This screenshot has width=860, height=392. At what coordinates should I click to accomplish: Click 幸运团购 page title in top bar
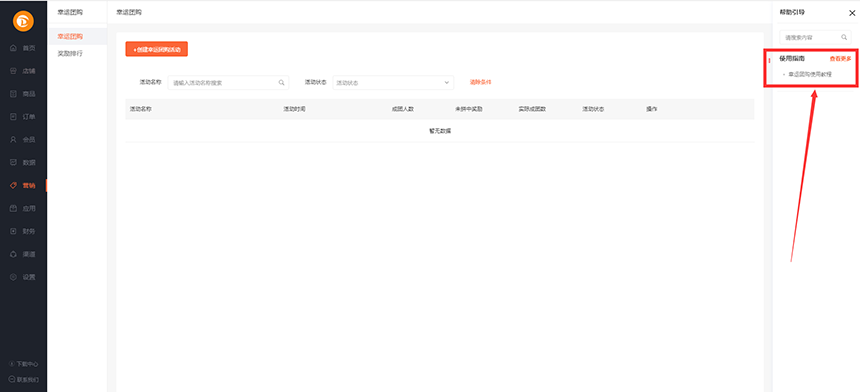point(129,12)
